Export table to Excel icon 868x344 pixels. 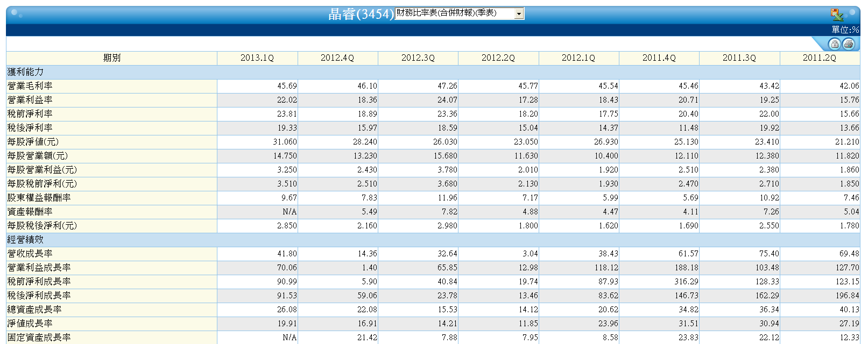[x=837, y=15]
